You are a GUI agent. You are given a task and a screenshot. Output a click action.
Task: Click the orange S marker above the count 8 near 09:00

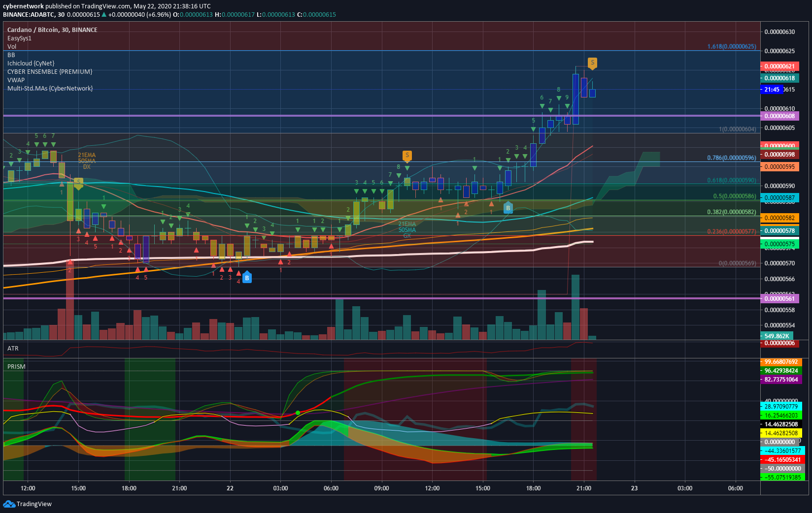[407, 156]
